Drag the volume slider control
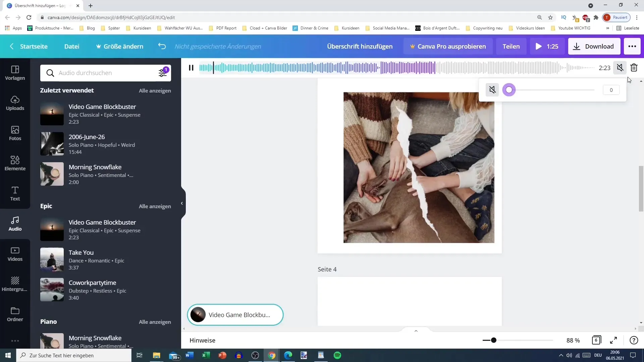Screen dimensions: 644x362 pyautogui.click(x=509, y=90)
